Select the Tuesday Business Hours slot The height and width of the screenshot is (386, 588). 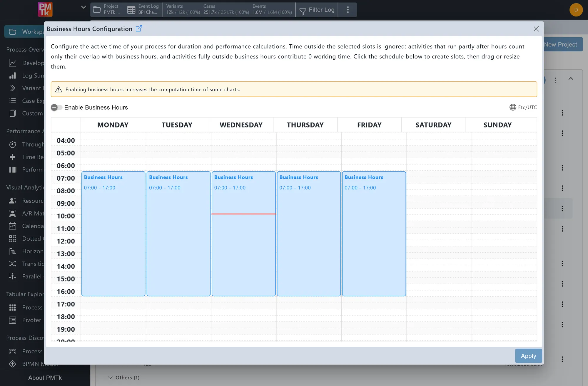pos(178,234)
